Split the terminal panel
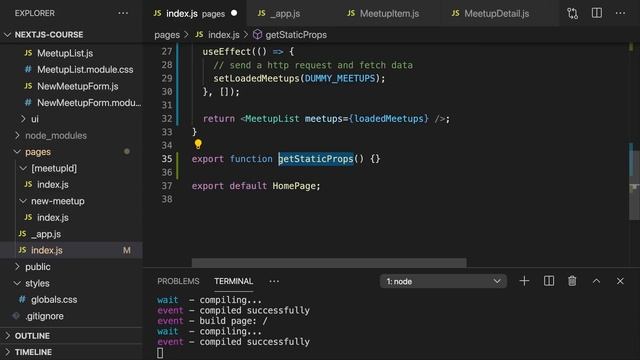This screenshot has width=640, height=360. tap(549, 281)
